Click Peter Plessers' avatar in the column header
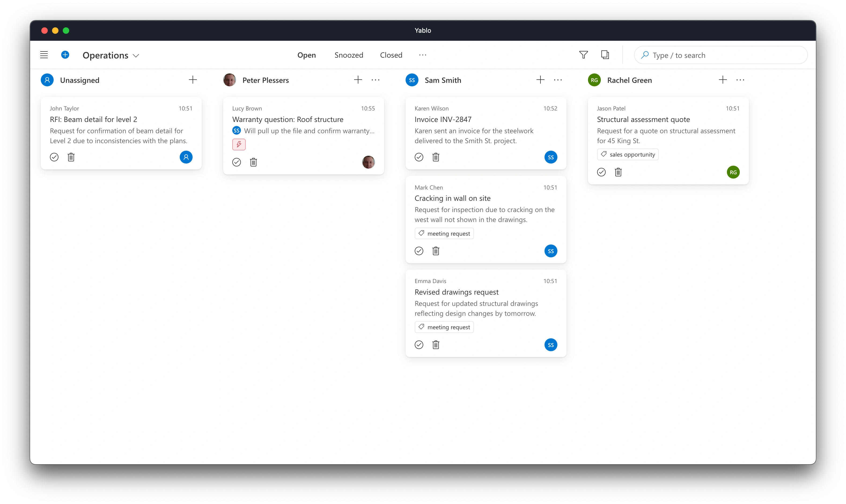The height and width of the screenshot is (504, 846). pos(229,80)
